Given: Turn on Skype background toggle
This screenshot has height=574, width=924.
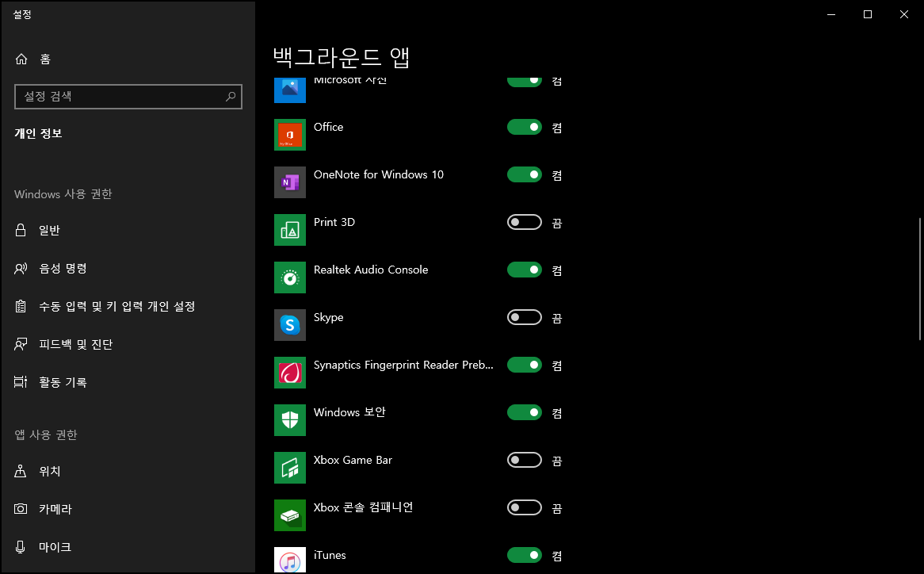Looking at the screenshot, I should (x=525, y=318).
